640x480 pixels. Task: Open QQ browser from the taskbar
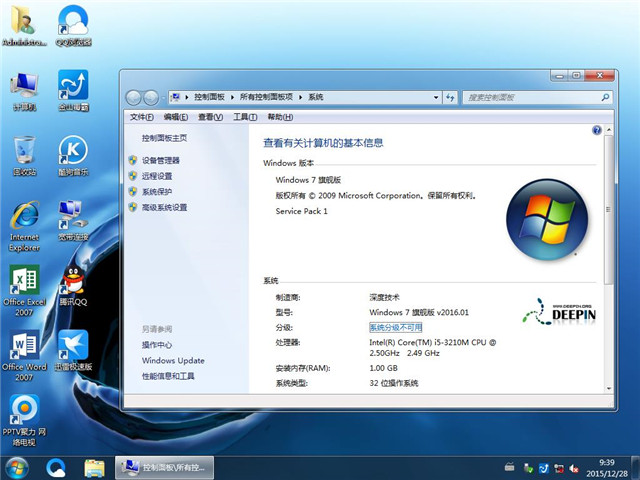(56, 468)
